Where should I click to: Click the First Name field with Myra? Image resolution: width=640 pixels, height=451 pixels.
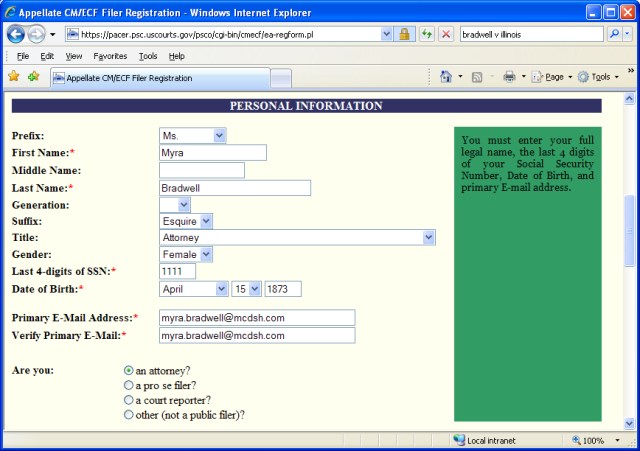pyautogui.click(x=213, y=153)
